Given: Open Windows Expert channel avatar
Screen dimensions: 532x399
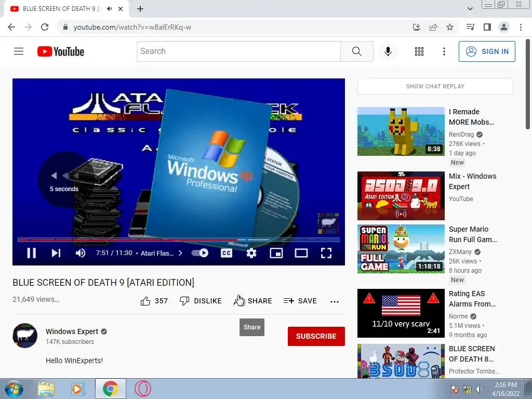Looking at the screenshot, I should [25, 336].
